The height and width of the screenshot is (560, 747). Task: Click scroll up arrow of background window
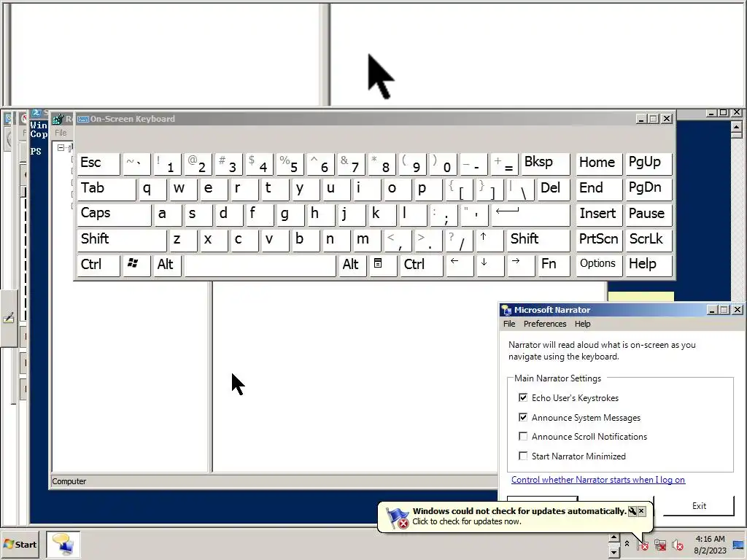tap(737, 127)
